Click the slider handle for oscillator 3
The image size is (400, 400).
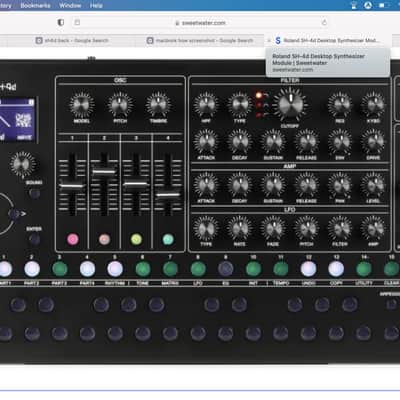coord(136,184)
